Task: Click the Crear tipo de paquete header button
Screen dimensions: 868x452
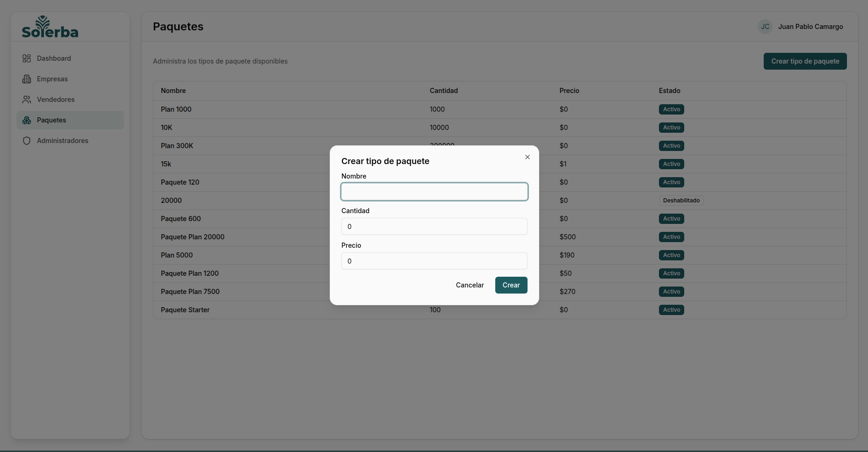Action: [x=805, y=61]
